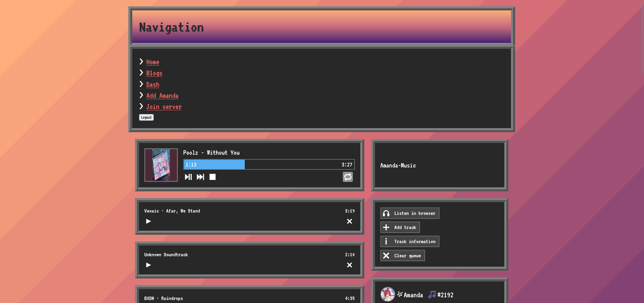
Task: Remove Vexaic track from the queue
Action: [349, 221]
